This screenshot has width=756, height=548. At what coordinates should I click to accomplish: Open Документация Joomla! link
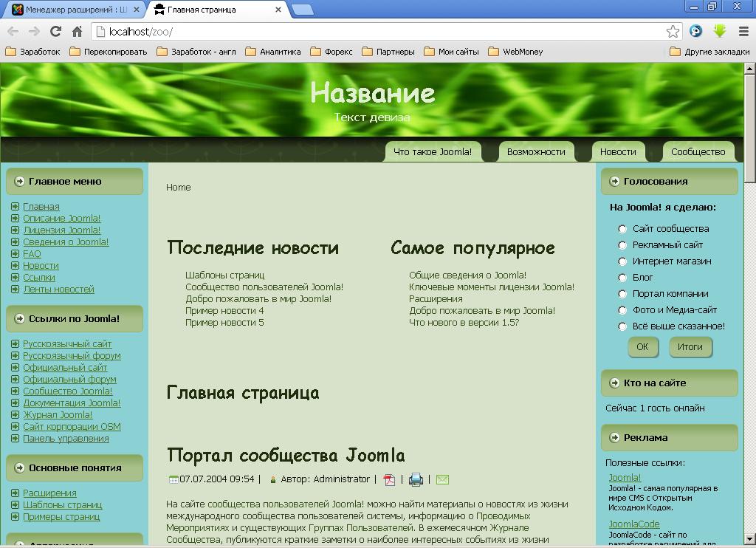[72, 403]
